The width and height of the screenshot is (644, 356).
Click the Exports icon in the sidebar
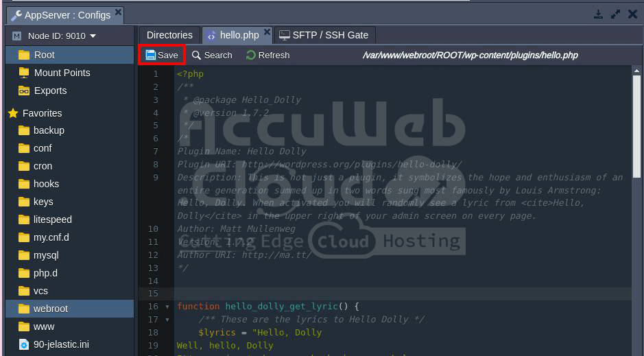24,91
